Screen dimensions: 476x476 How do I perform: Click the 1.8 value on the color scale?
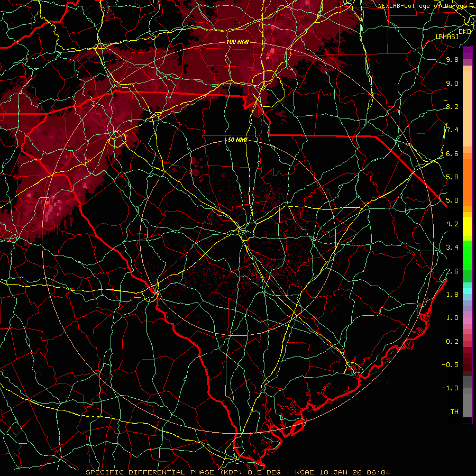452,294
